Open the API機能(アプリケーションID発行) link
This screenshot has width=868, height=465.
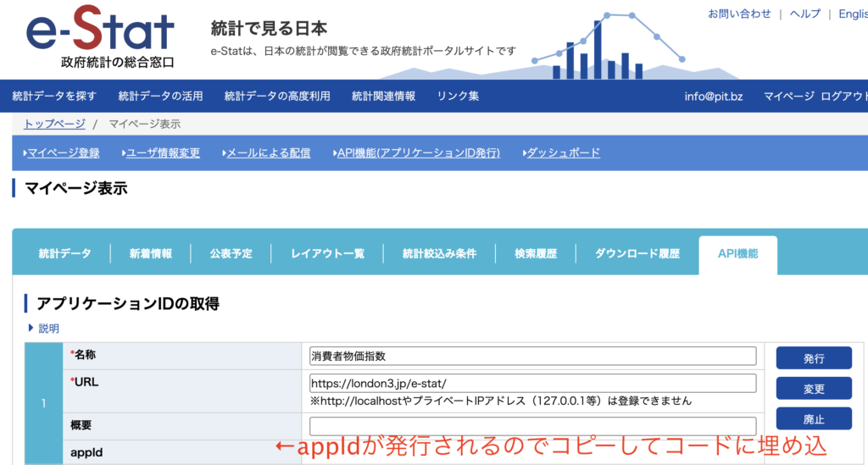pyautogui.click(x=418, y=153)
